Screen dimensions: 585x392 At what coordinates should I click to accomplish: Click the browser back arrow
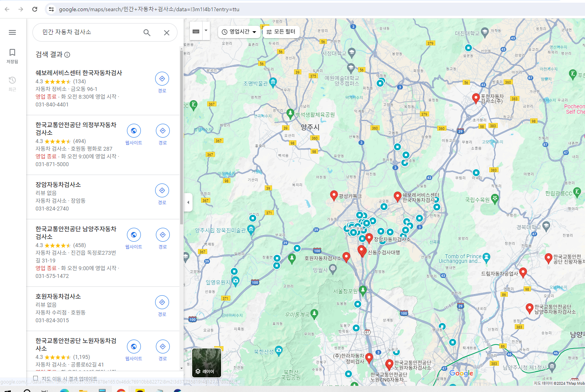point(7,9)
